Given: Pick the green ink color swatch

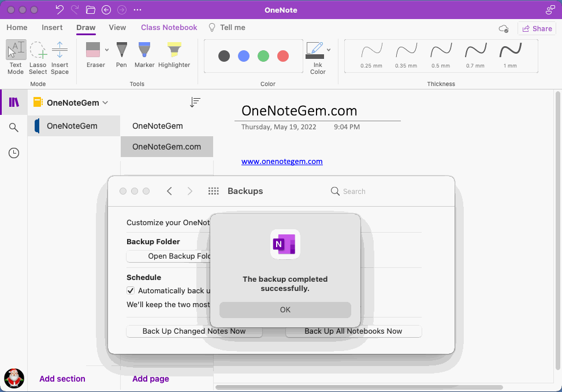Looking at the screenshot, I should tap(263, 56).
